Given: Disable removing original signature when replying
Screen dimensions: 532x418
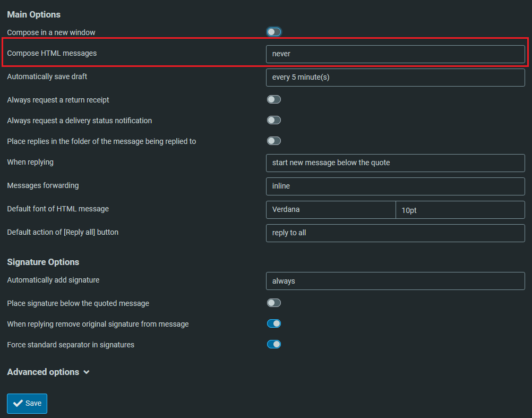Looking at the screenshot, I should (x=273, y=323).
